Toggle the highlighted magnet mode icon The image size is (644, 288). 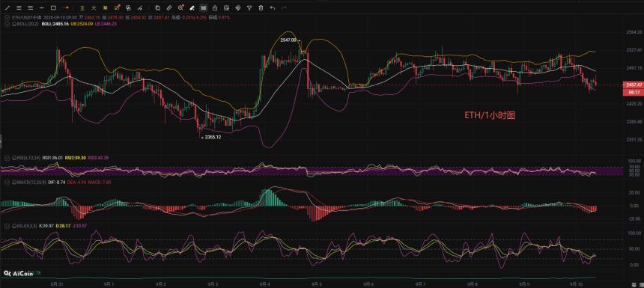tap(203, 7)
